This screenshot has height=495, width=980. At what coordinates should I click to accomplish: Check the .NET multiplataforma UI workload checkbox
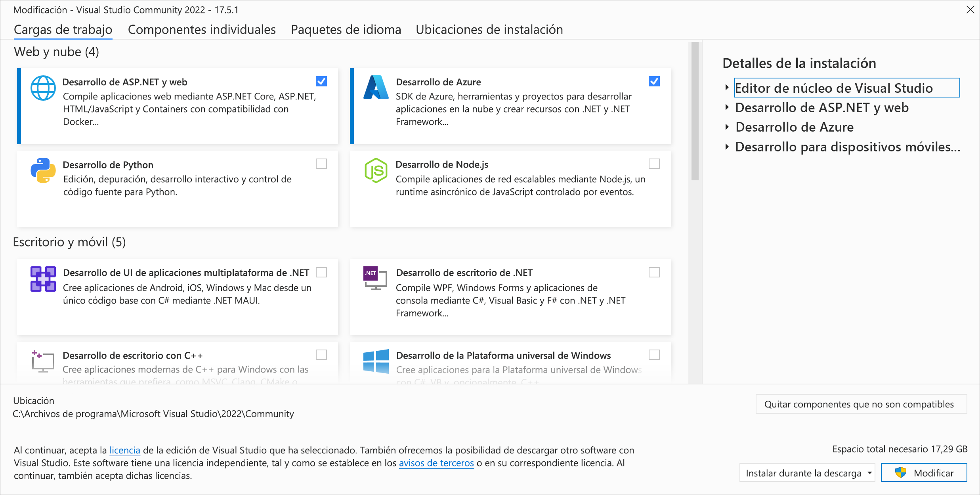point(321,272)
